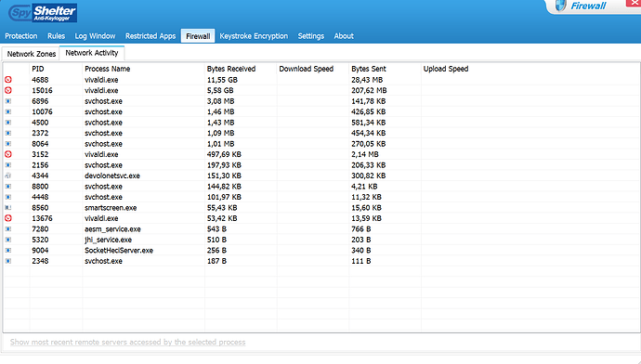
Task: Click process icon for PID 8800
Action: point(8,187)
